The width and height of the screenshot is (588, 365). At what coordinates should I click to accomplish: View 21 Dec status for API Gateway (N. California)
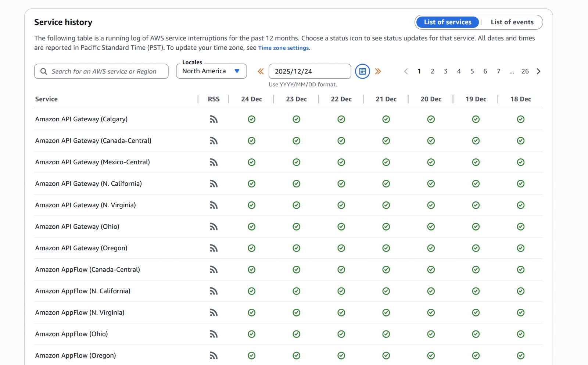[386, 184]
